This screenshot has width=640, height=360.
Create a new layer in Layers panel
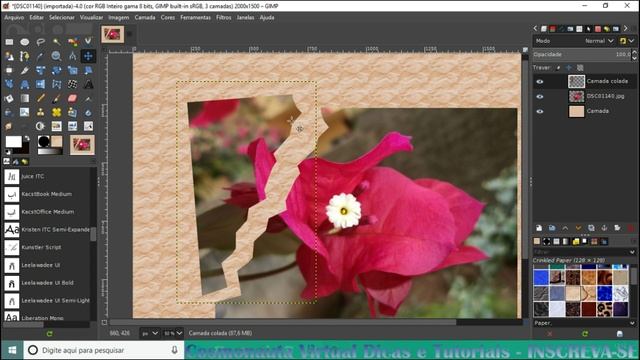tap(539, 228)
